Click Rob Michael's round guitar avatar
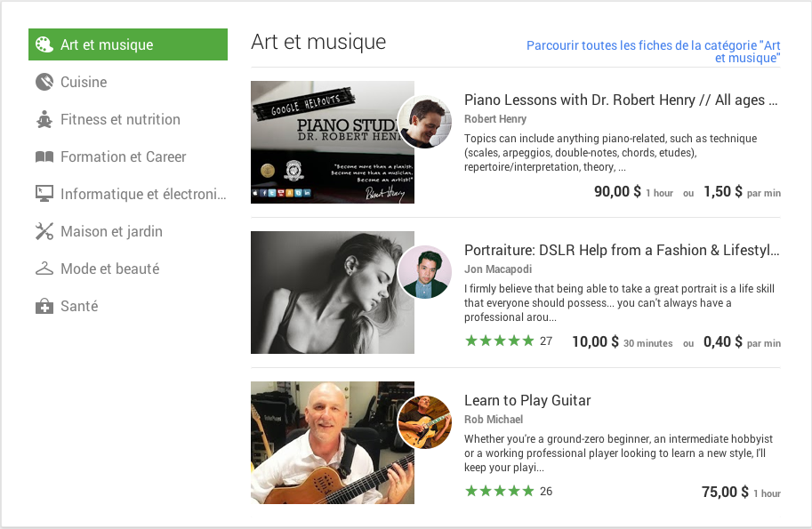Image resolution: width=812 pixels, height=529 pixels. [424, 422]
